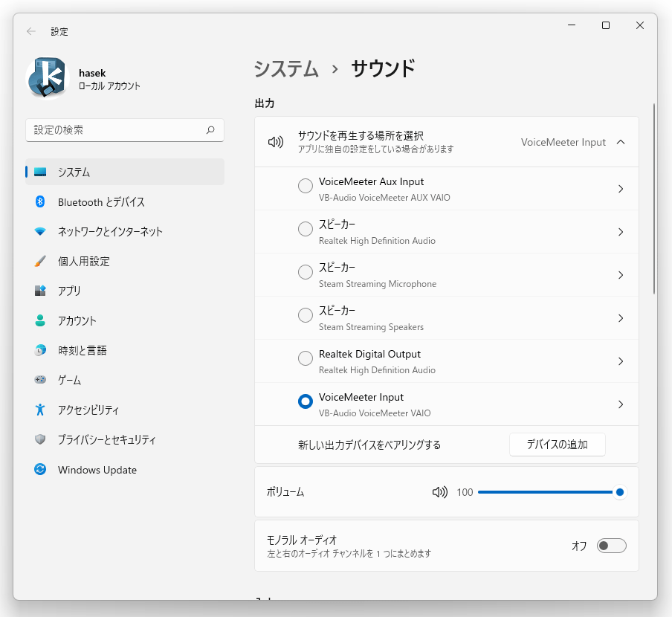Mute using the speaker icon next to volume 100
The width and height of the screenshot is (672, 617).
pyautogui.click(x=440, y=492)
